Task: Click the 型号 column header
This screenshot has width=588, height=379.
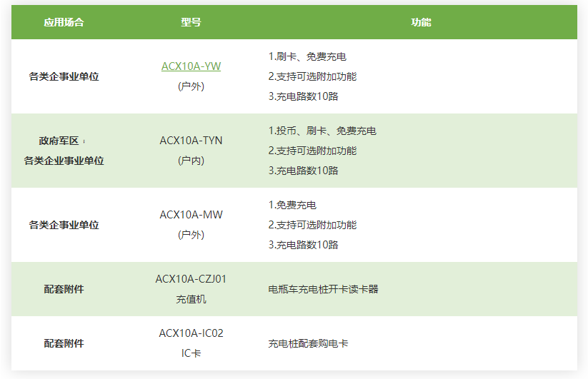Action: coord(191,22)
